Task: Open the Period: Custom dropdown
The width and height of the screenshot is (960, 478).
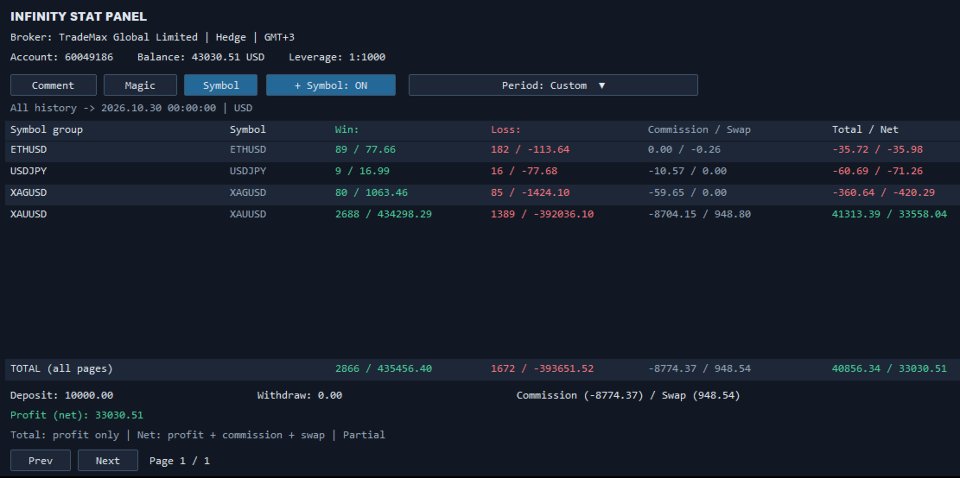Action: pos(553,85)
